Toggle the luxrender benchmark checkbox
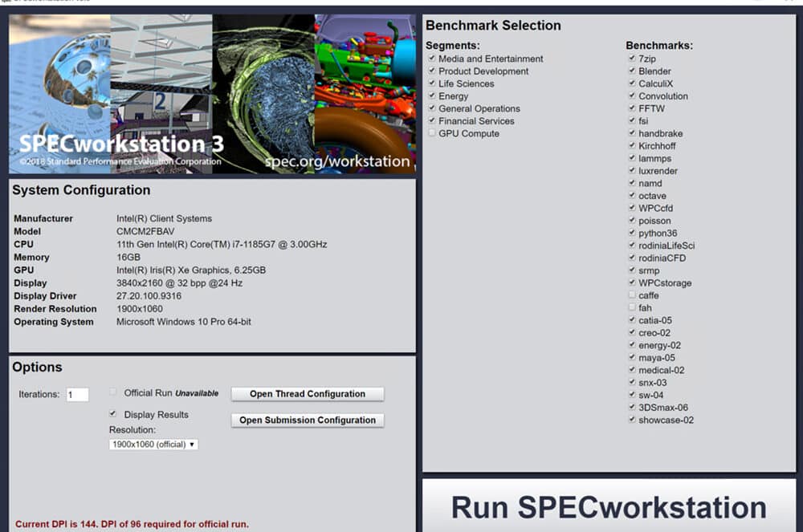 632,170
